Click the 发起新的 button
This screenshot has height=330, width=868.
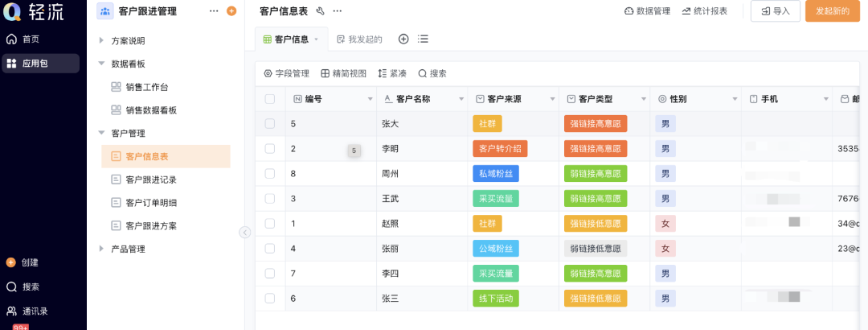832,11
